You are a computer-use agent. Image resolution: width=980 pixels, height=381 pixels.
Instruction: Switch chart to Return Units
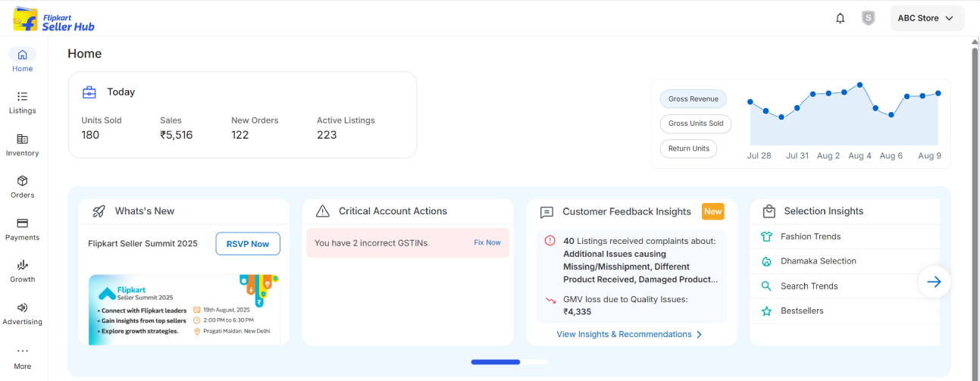(688, 148)
